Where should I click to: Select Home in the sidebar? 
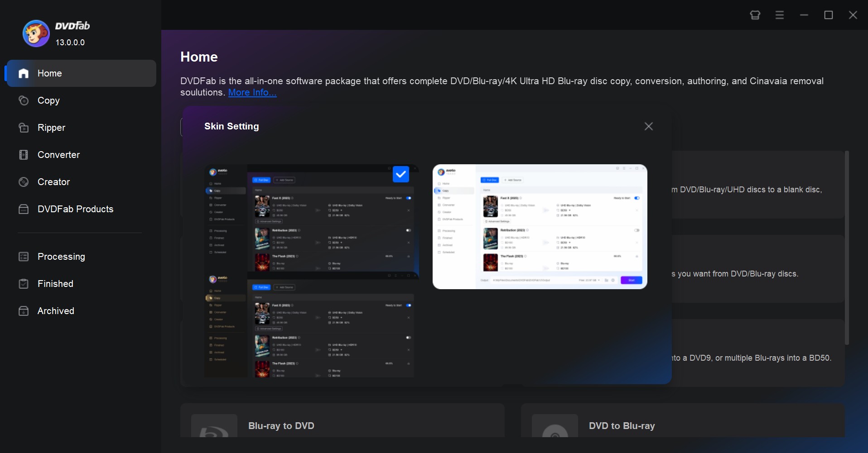point(50,73)
